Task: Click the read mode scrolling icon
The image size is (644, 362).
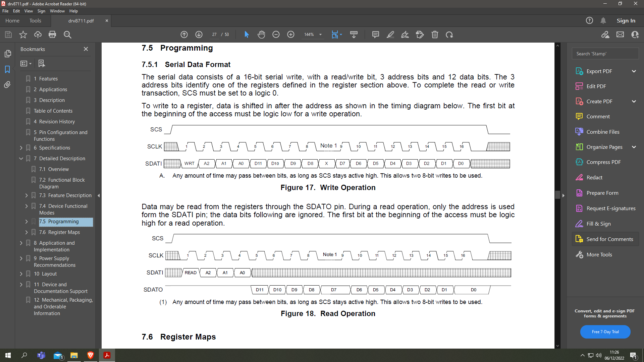Action: [354, 35]
